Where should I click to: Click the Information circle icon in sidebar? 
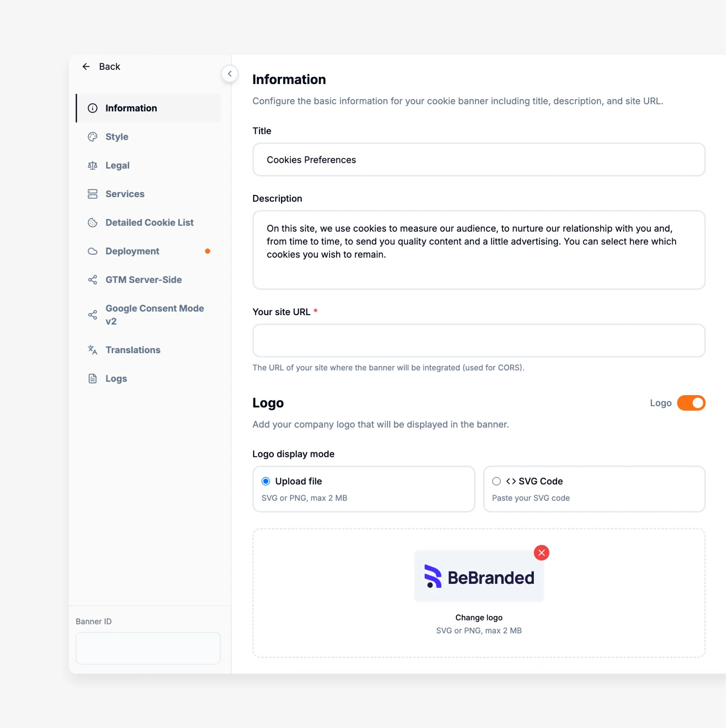coord(92,108)
